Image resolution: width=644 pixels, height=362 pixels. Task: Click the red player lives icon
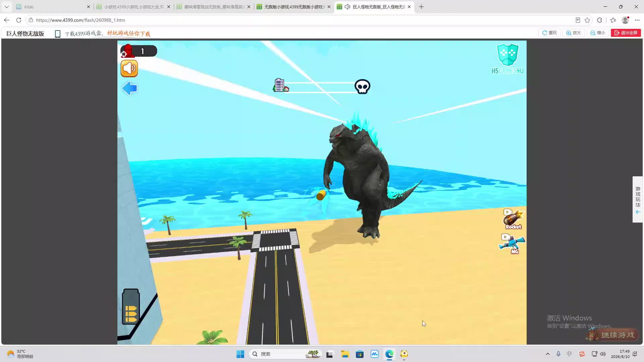[x=127, y=51]
